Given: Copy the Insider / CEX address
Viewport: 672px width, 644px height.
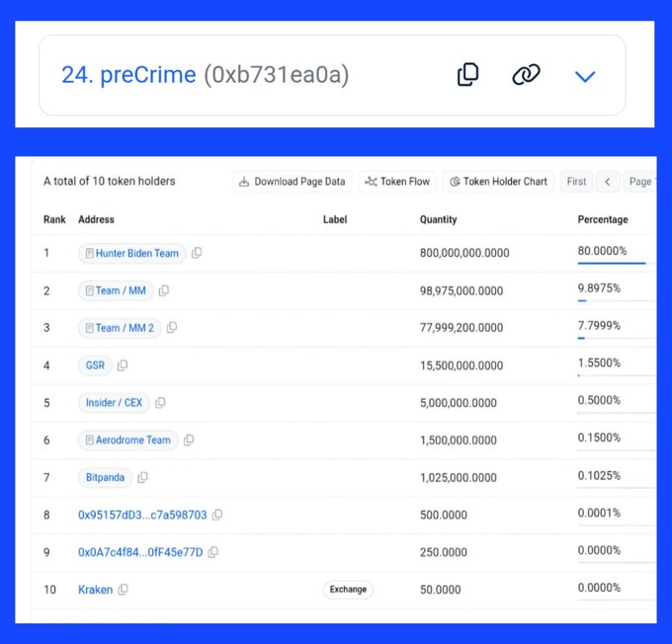Looking at the screenshot, I should [x=160, y=402].
